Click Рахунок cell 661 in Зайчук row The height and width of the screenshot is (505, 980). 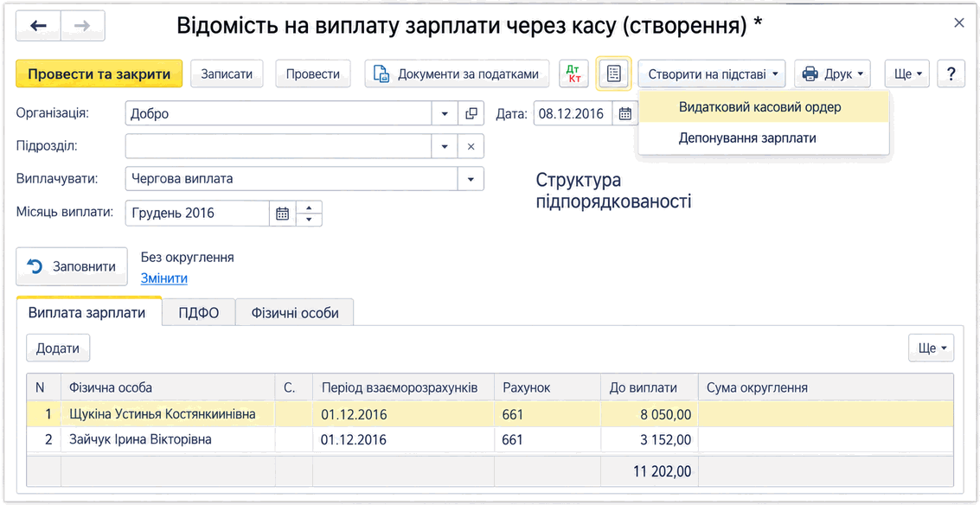coord(548,440)
